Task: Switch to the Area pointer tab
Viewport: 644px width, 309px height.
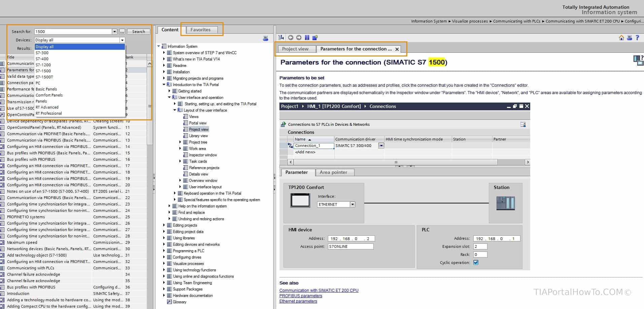Action: click(x=334, y=172)
